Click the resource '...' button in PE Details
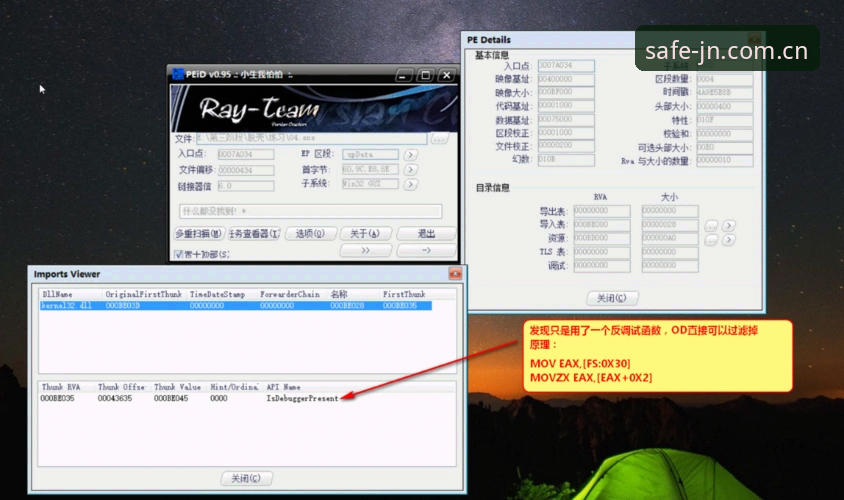This screenshot has width=844, height=500. (711, 240)
